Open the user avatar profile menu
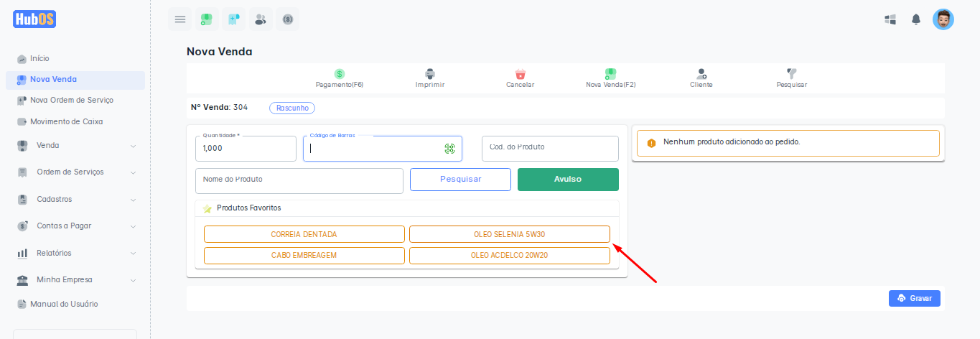Screen dimensions: 980x339 tap(943, 19)
